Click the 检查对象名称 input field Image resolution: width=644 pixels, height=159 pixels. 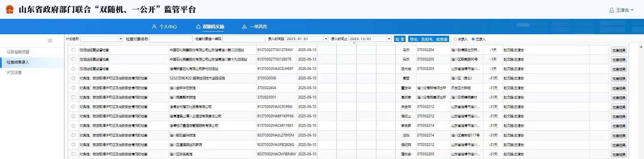171,39
